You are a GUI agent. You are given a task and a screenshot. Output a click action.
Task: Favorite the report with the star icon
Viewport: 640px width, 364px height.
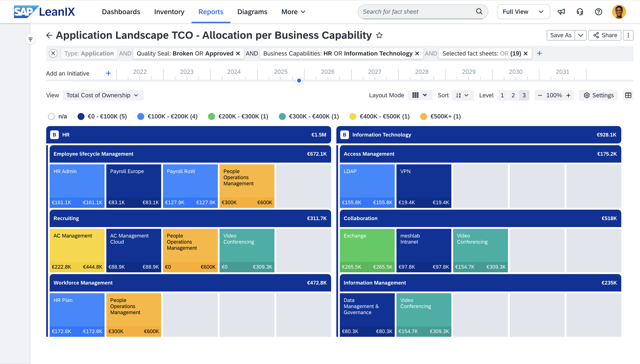[379, 35]
